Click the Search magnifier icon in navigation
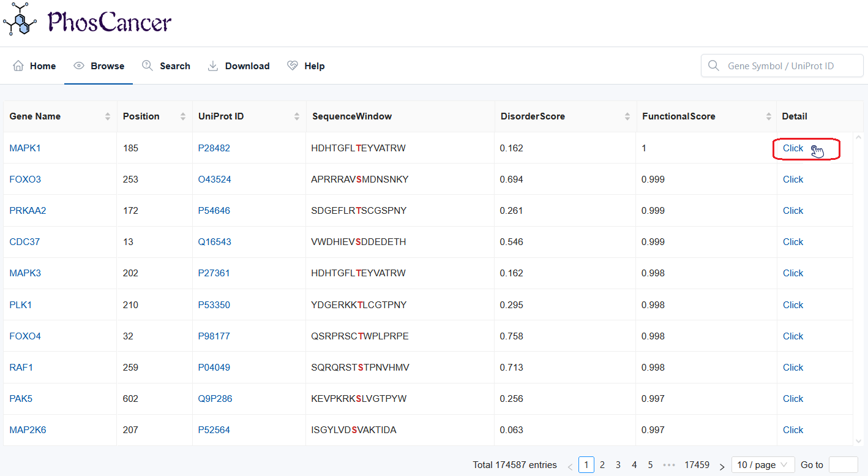Image resolution: width=868 pixels, height=476 pixels. (x=148, y=66)
